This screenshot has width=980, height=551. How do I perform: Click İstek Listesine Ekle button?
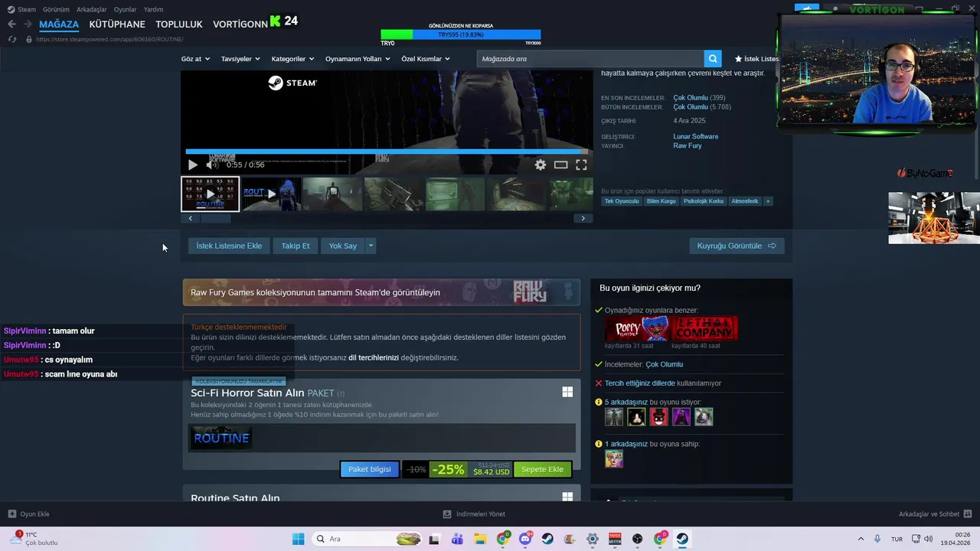click(229, 246)
